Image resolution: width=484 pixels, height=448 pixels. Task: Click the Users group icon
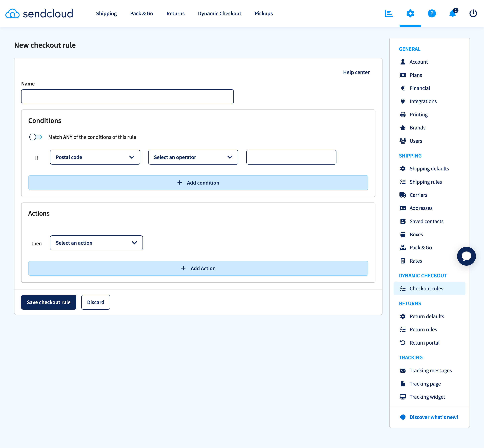pyautogui.click(x=403, y=141)
